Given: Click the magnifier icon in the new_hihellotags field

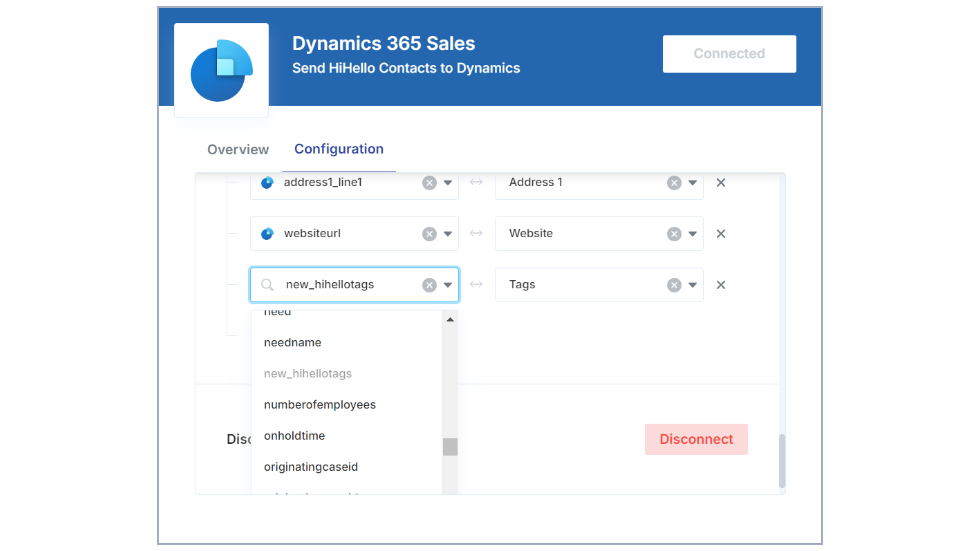Looking at the screenshot, I should coord(267,285).
